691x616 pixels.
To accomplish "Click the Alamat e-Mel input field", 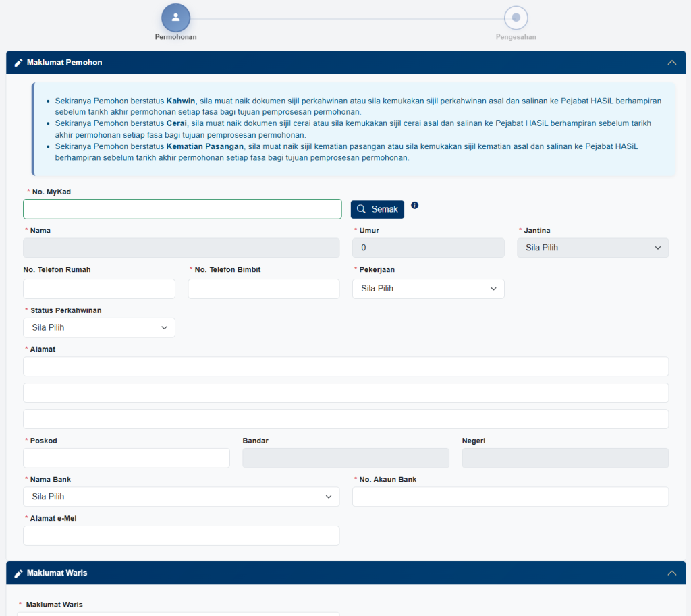I will pyautogui.click(x=181, y=536).
